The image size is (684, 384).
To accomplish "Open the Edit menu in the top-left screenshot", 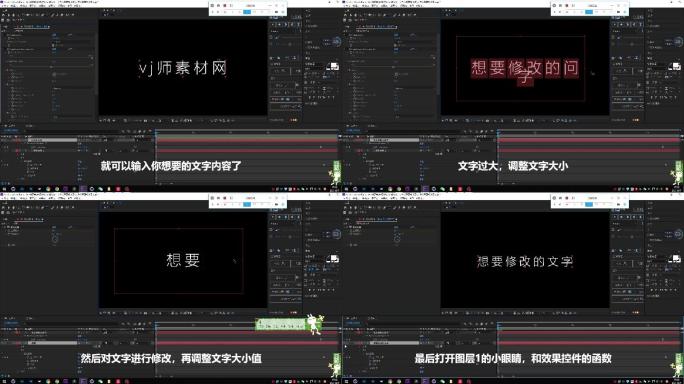I will pyautogui.click(x=14, y=6).
